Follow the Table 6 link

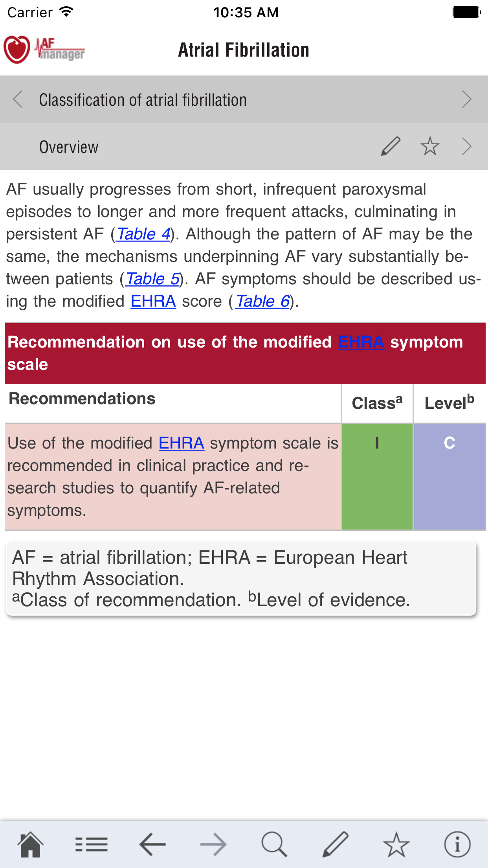pyautogui.click(x=262, y=301)
